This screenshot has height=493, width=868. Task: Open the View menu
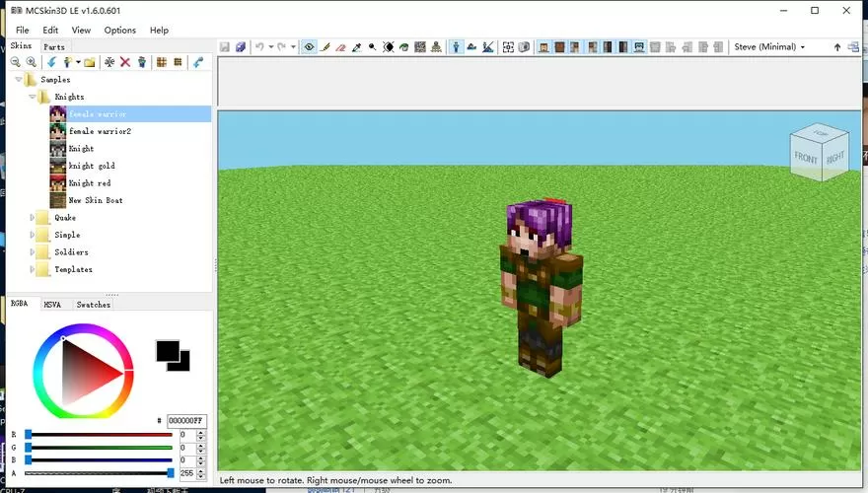coord(81,30)
